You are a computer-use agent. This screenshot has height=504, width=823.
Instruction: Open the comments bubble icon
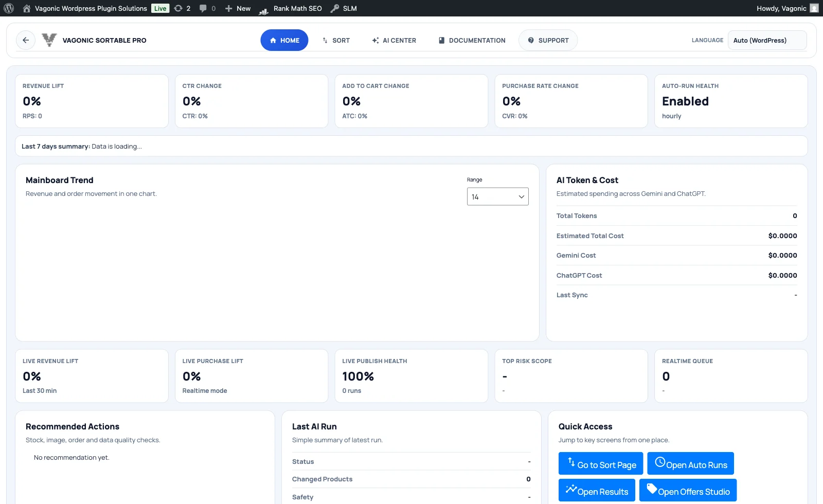click(203, 8)
